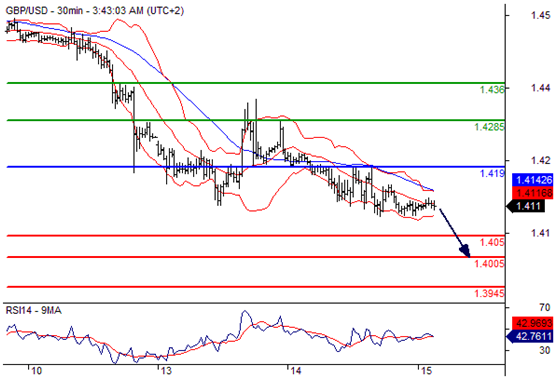
Task: Click the date 13 axis marker
Action: point(165,371)
